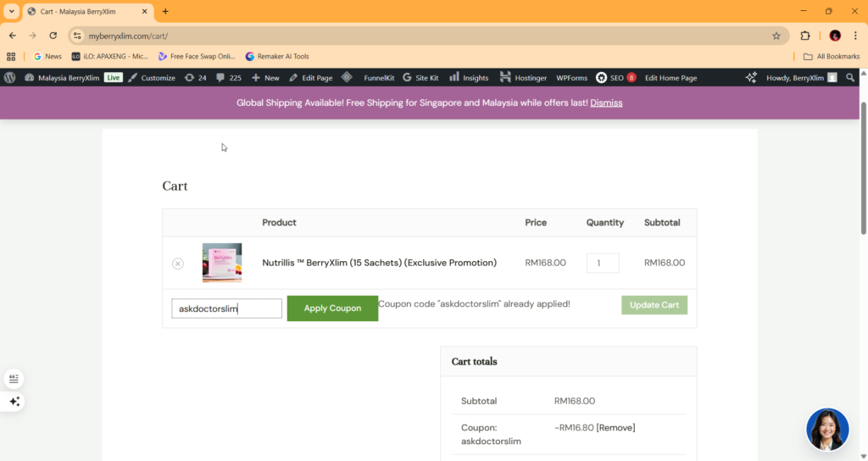868x461 pixels.
Task: Remove BerryXlim item from cart
Action: tap(178, 264)
